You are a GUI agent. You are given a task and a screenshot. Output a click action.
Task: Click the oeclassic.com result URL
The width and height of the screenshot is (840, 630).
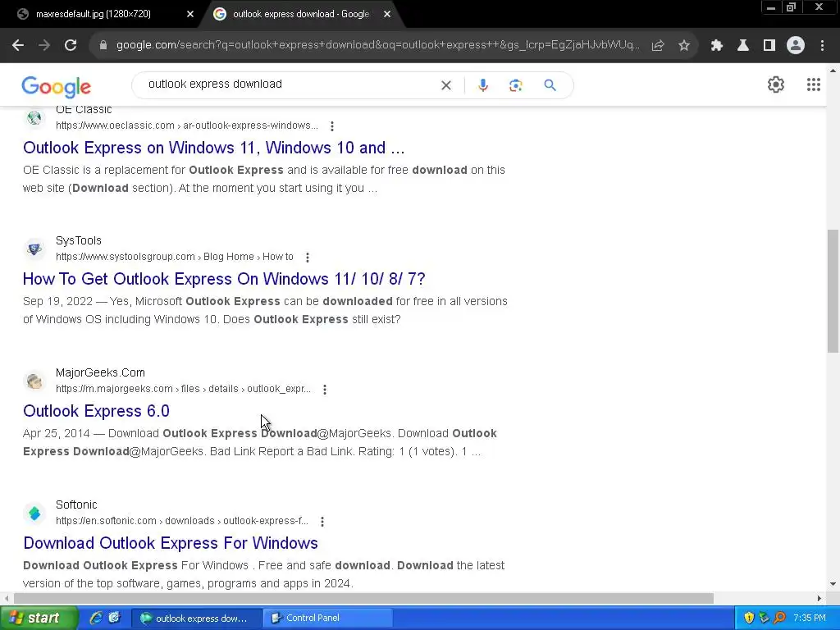(x=187, y=126)
